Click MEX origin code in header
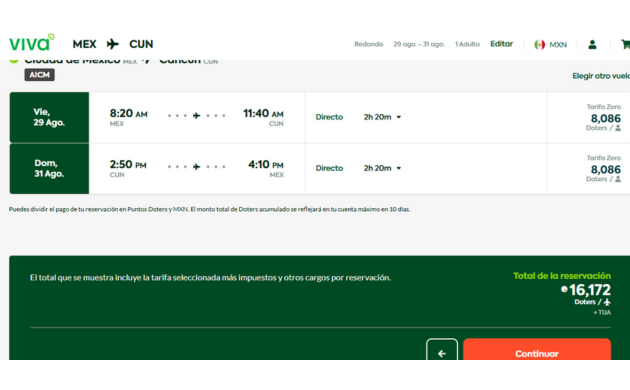The width and height of the screenshot is (630, 390). (x=84, y=44)
